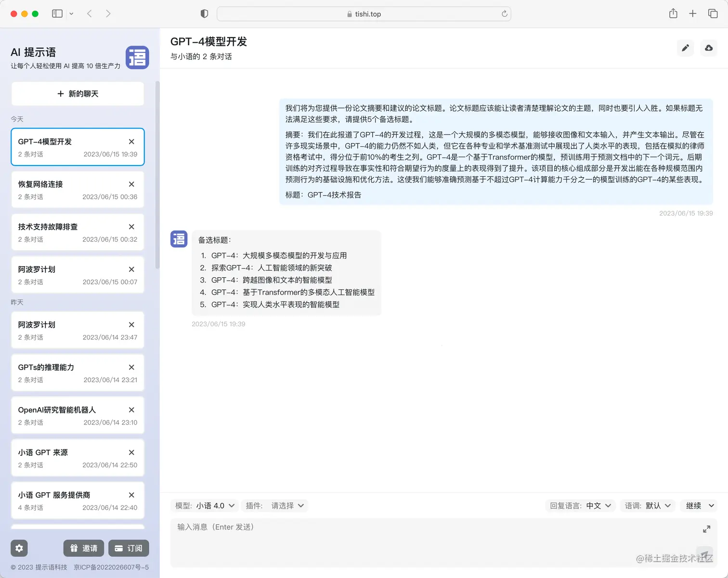The width and height of the screenshot is (728, 578).
Task: Open the 技术支持故障排查 conversation
Action: click(78, 232)
